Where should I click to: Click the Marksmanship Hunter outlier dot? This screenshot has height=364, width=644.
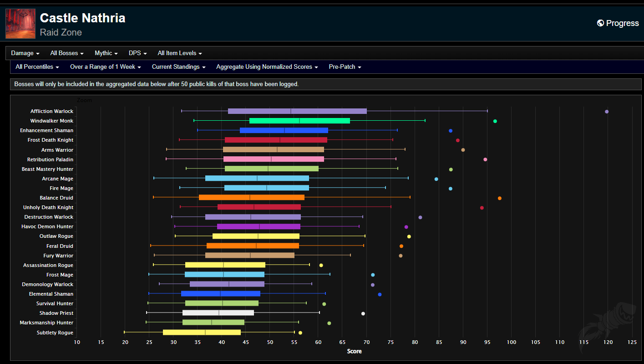(329, 323)
